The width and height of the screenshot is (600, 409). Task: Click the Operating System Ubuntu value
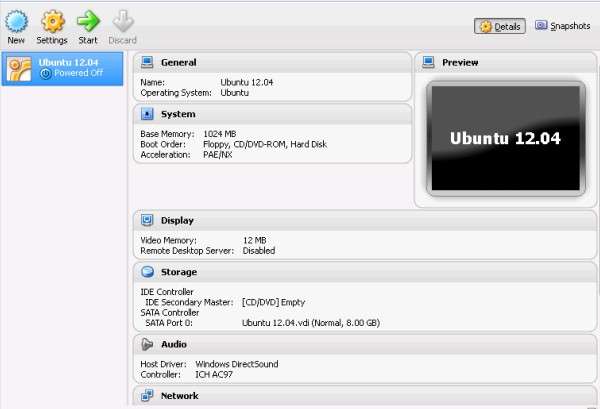click(234, 93)
